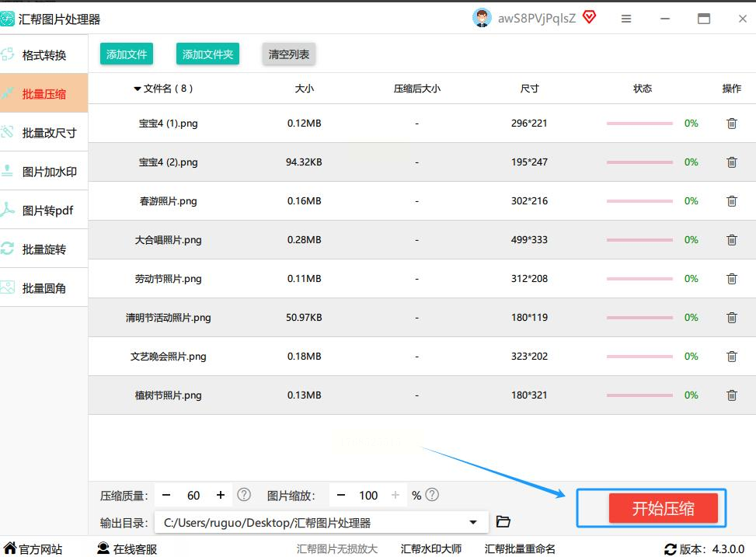Remove 植树节照片.png using its trash icon
The image size is (756, 557).
tap(731, 395)
